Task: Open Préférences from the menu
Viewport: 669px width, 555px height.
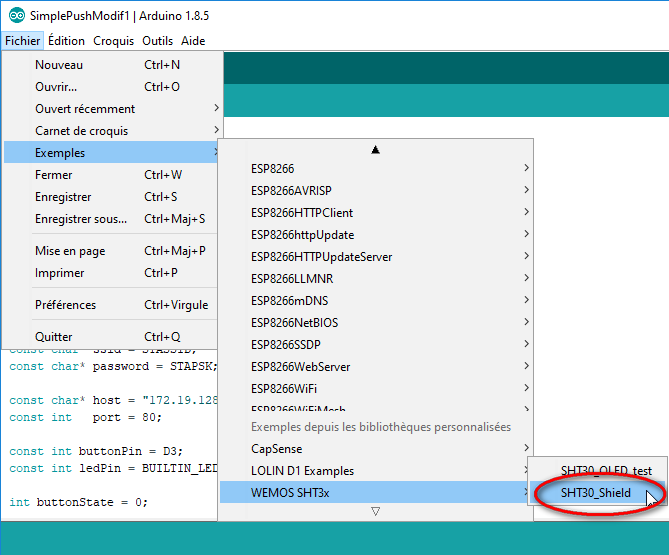Action: coord(111,305)
